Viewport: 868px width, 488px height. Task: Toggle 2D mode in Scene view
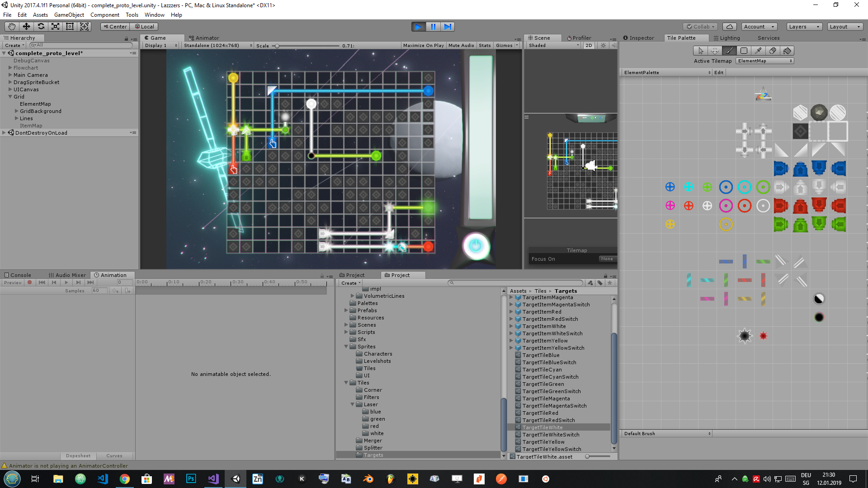click(x=588, y=46)
